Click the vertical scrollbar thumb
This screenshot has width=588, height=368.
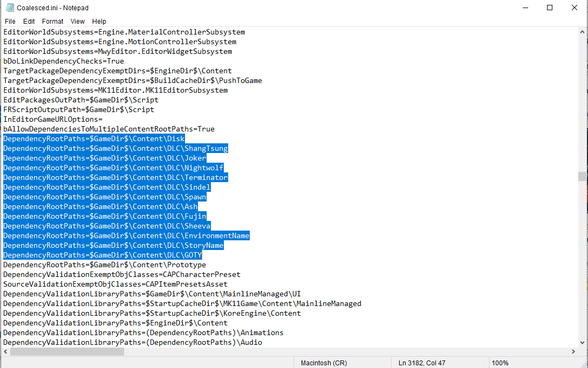coord(582,177)
